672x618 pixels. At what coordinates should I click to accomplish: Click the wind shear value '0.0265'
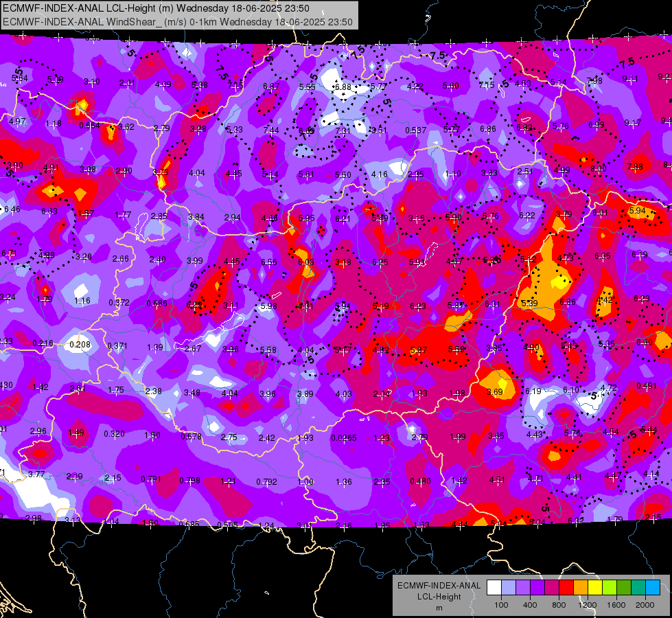click(x=344, y=438)
